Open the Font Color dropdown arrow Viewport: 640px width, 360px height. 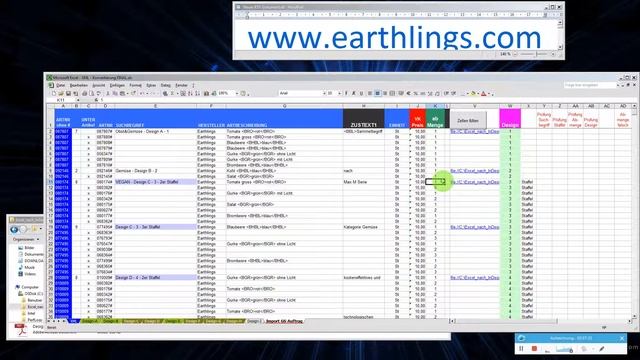coord(489,93)
